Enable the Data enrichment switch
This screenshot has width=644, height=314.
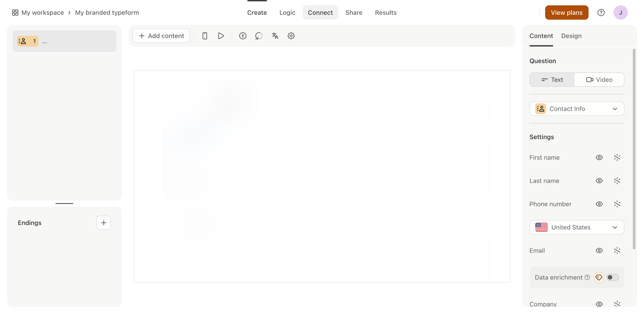[612, 277]
